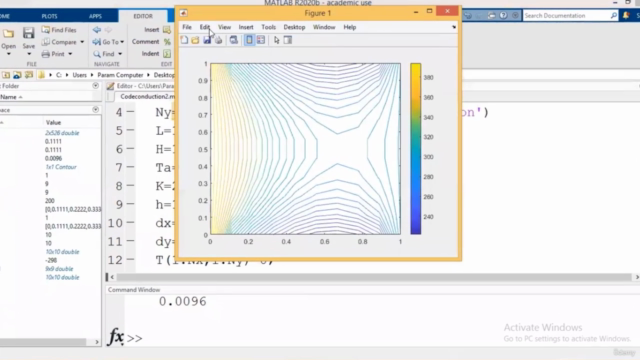Viewport: 640px width, 360px height.
Task: Click the Print Figure icon in Figure toolbar
Action: pyautogui.click(x=219, y=40)
